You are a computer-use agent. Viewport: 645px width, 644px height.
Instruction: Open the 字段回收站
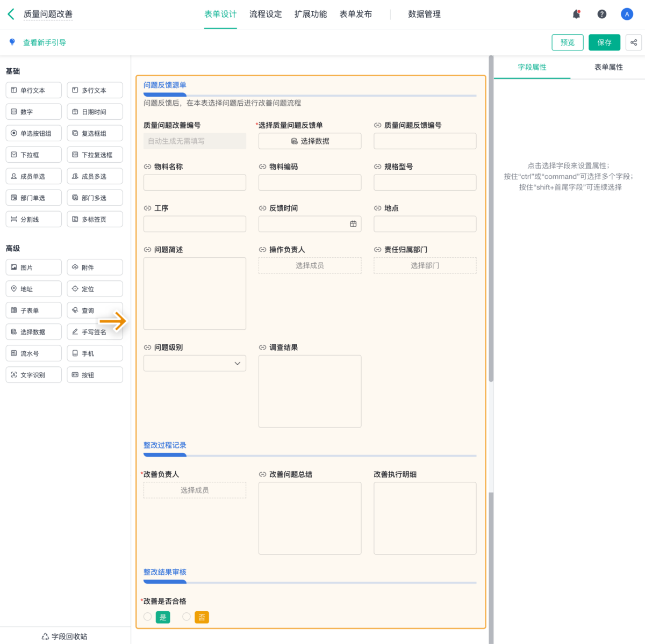64,636
